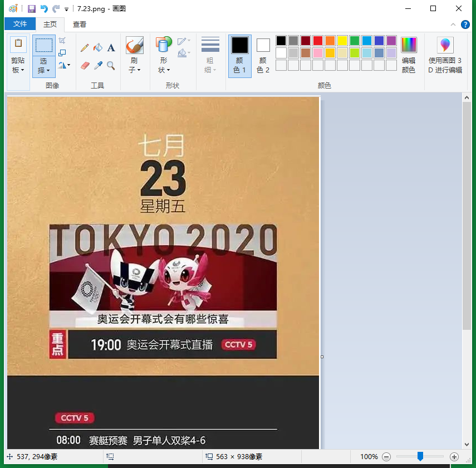Click the Crop image icon
Screen dimensions: 476x468
click(x=62, y=41)
